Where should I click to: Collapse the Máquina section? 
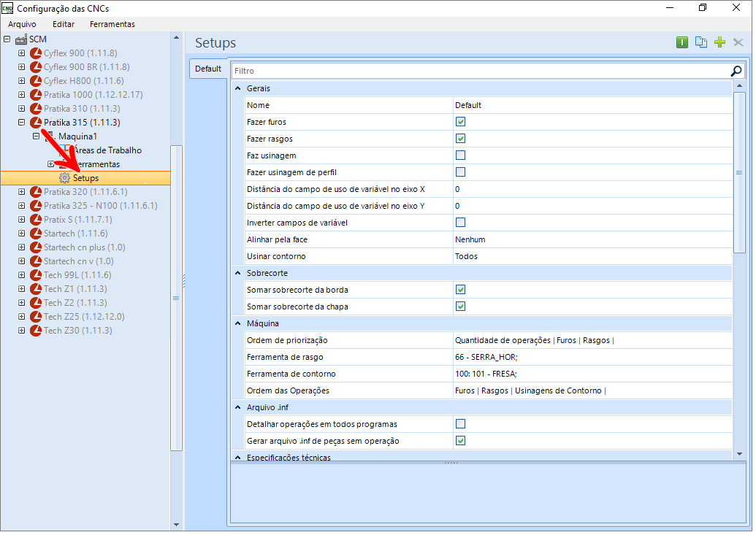pos(239,324)
